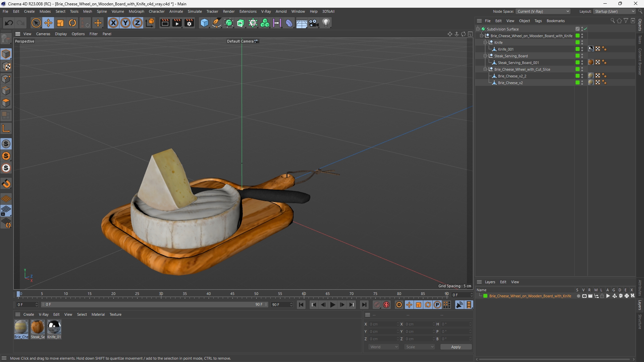Open Object Manager Tags menu

(538, 21)
